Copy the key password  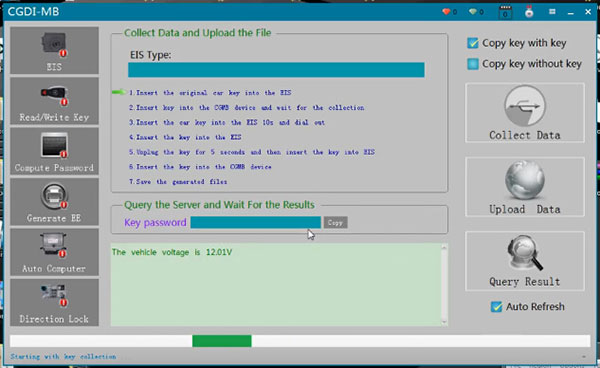click(336, 222)
